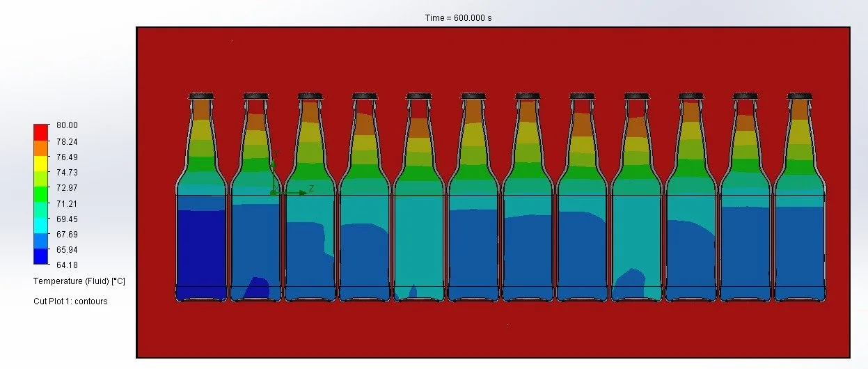Click the 'Temperature (Fluid) [°C]' legend title
Viewport: 868px width, 369px height.
[x=79, y=281]
